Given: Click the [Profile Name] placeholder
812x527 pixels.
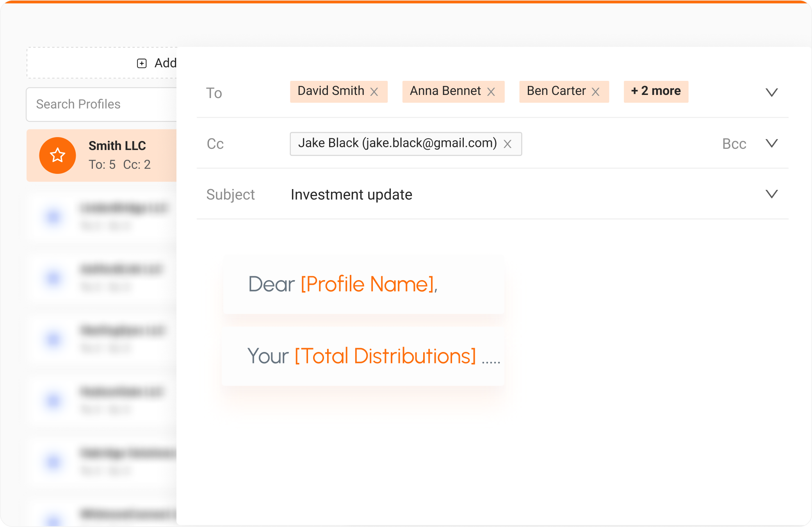Looking at the screenshot, I should 367,284.
